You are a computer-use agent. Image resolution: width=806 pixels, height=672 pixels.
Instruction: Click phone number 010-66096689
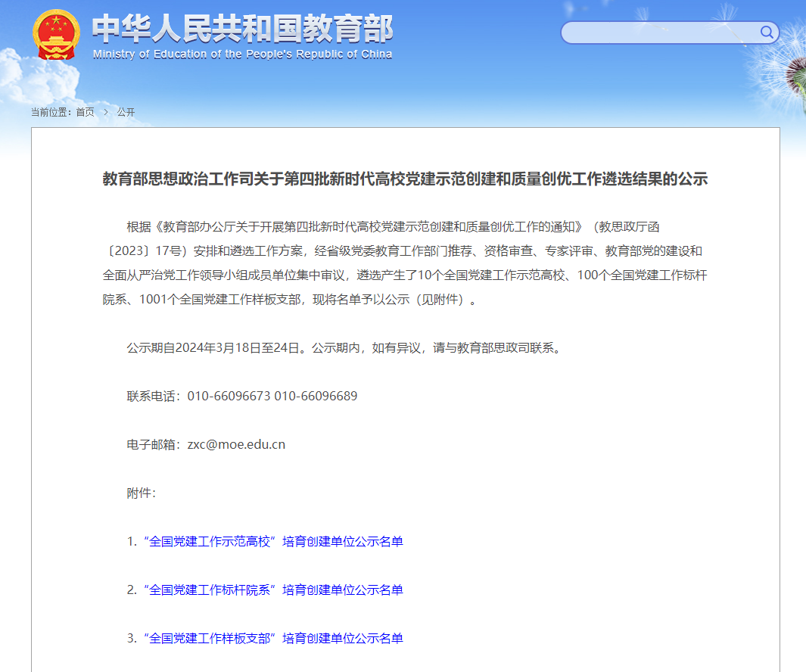[316, 396]
